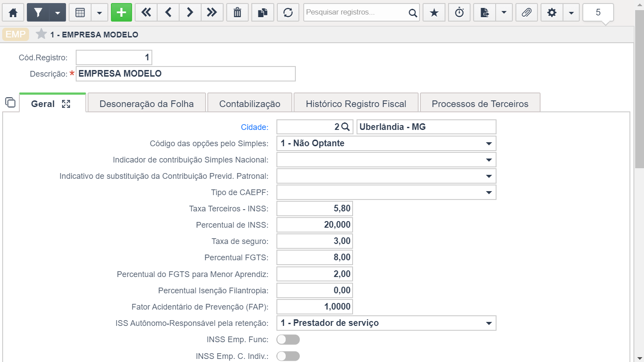The image size is (644, 362).
Task: Refresh the record data
Action: point(288,13)
